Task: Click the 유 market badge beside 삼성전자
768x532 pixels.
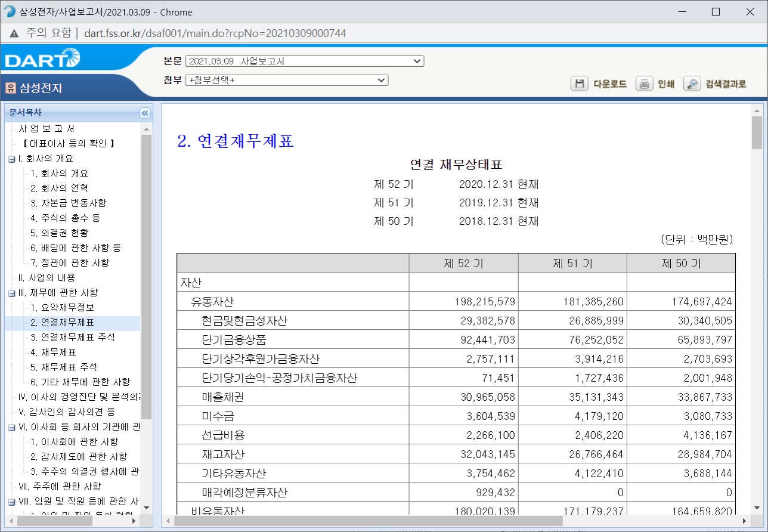Action: tap(10, 88)
